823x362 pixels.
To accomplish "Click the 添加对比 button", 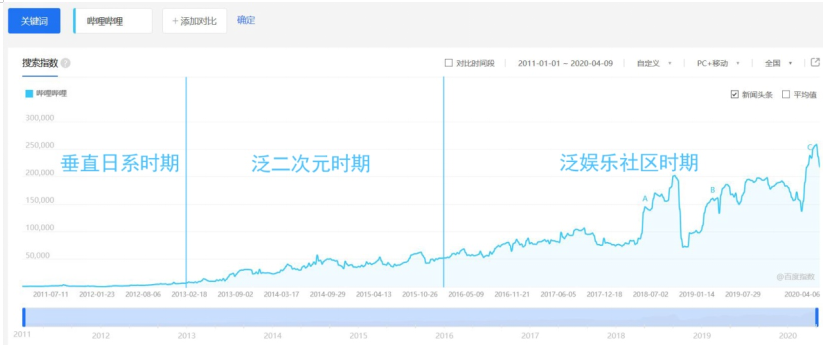I will 195,21.
